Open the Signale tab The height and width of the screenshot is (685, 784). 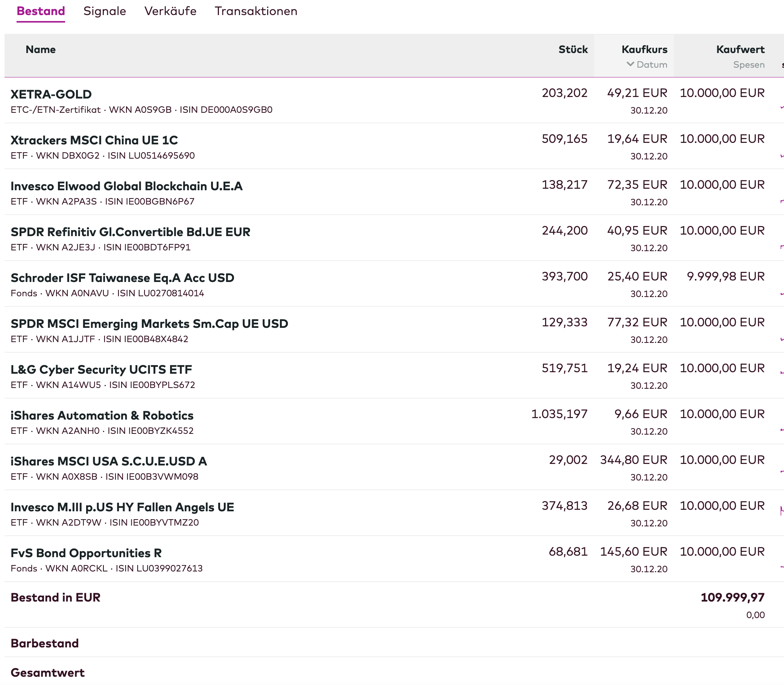[105, 11]
